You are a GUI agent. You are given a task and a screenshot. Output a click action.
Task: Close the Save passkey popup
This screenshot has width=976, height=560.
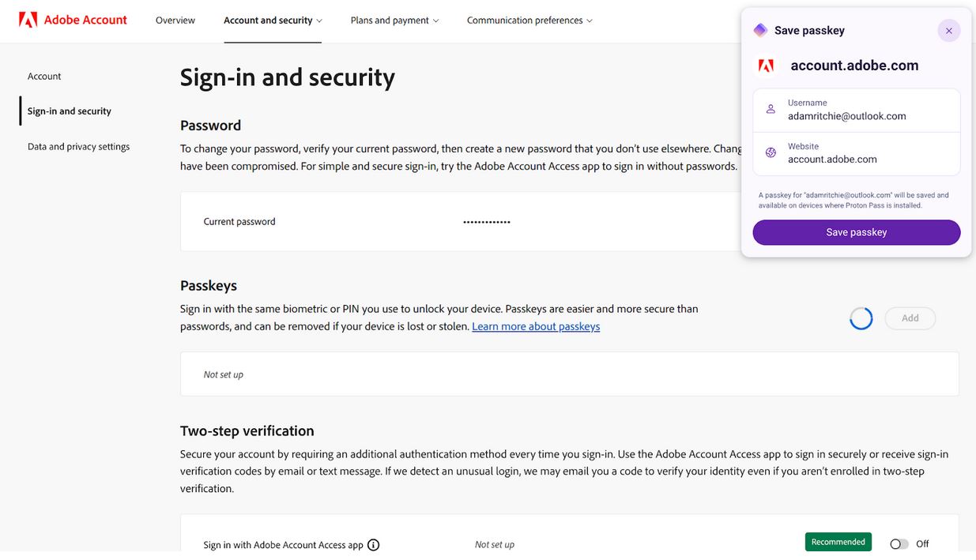[x=949, y=31]
